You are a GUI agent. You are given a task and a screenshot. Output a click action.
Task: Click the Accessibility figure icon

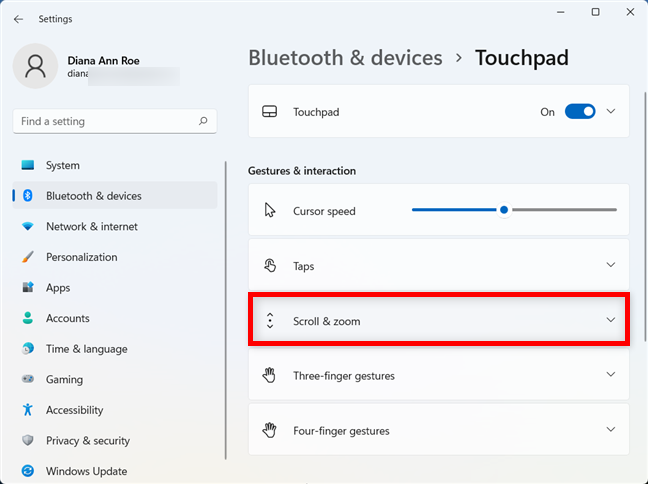click(28, 410)
